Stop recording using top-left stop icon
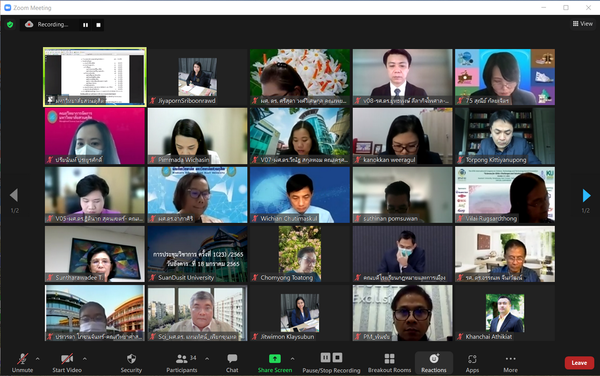Screen dimensions: 600x376 point(98,25)
